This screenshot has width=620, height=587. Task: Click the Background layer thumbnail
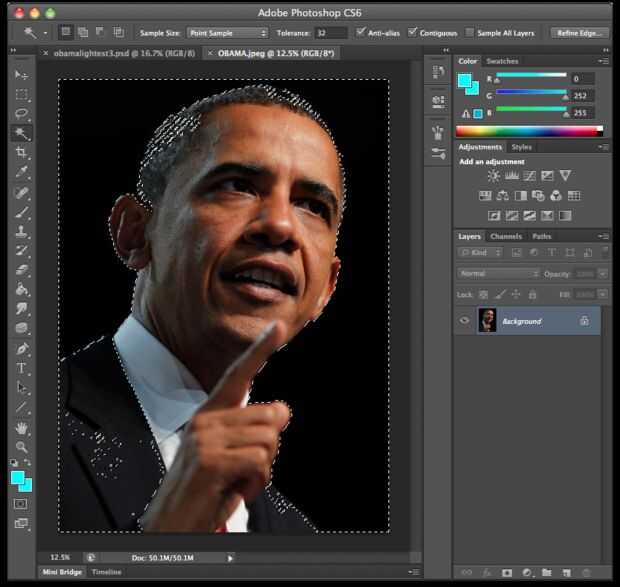(x=487, y=320)
